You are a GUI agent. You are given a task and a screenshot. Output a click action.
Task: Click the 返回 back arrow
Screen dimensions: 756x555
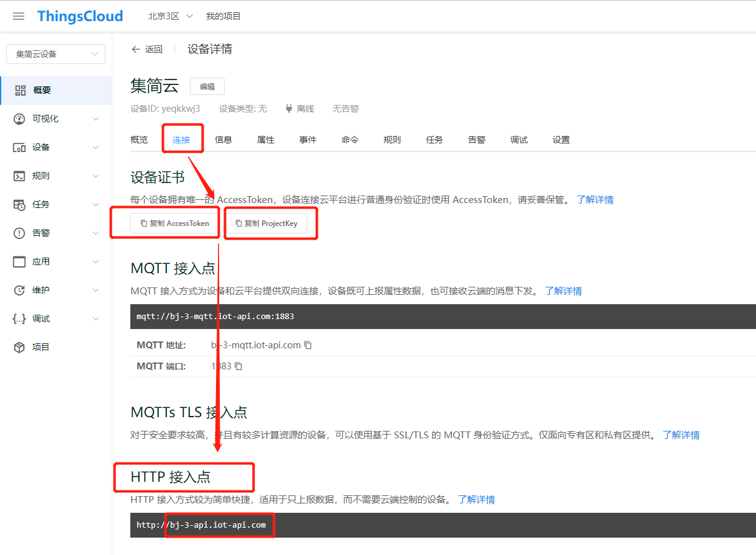(147, 48)
